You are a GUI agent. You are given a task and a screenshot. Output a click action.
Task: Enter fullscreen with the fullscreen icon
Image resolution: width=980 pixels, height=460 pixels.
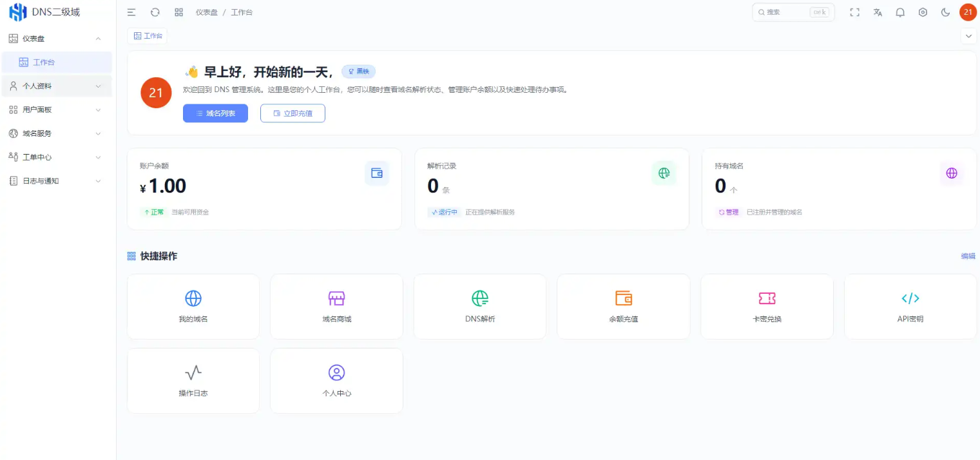tap(854, 12)
